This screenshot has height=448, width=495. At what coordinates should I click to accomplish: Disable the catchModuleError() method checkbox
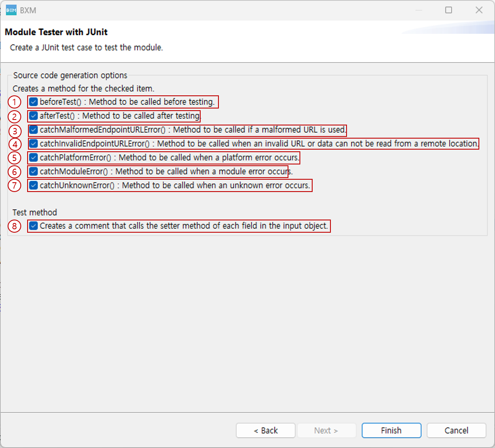(x=34, y=172)
